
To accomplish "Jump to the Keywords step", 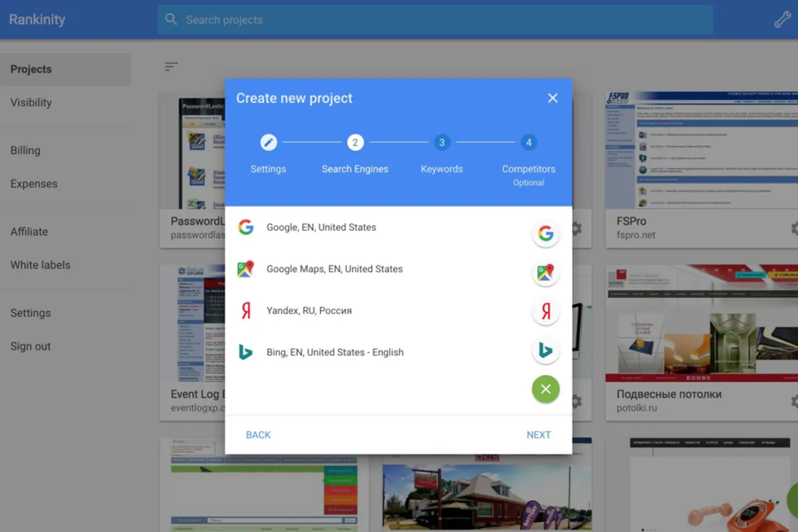I will click(442, 155).
